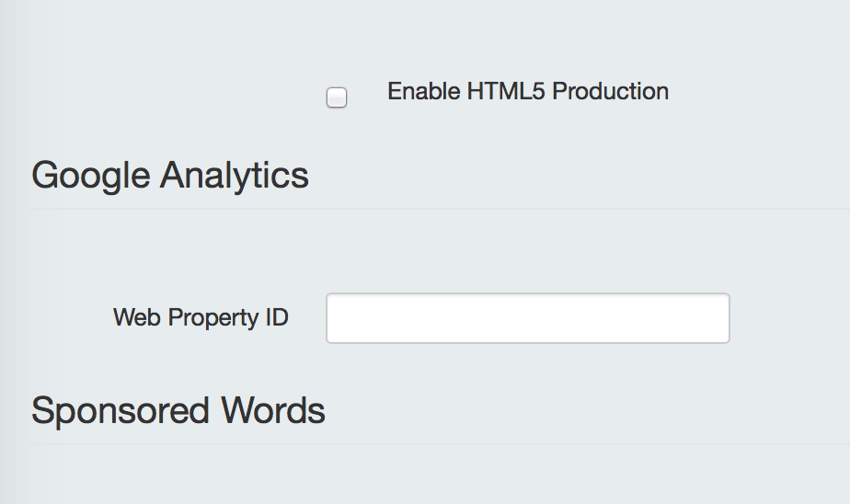Click 'ID' in the Web Property label
The image size is (850, 504).
[277, 317]
